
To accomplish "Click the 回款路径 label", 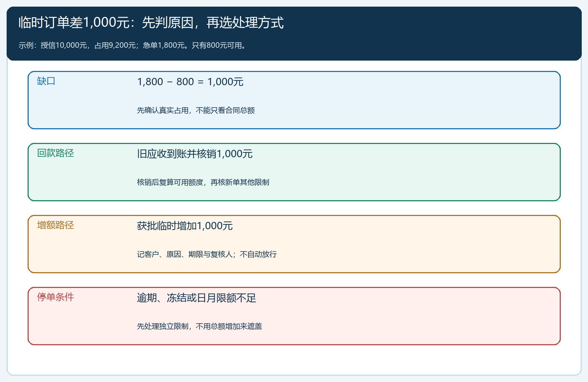I will point(55,153).
